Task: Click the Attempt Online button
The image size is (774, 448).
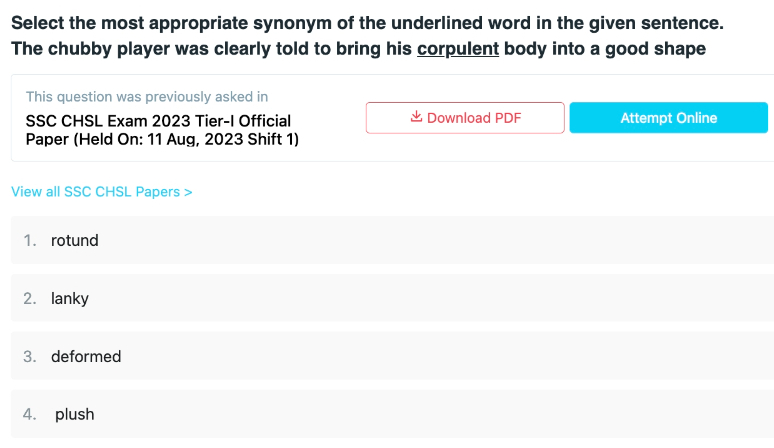Action: click(x=669, y=118)
